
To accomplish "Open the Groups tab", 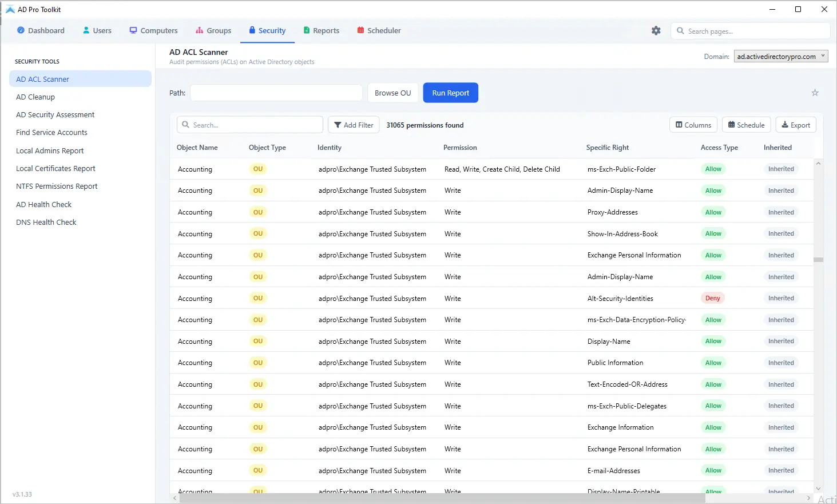I will click(213, 30).
